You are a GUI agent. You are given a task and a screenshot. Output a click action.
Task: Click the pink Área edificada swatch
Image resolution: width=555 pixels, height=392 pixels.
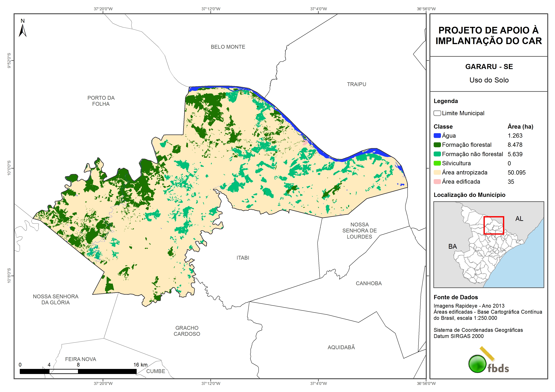[x=437, y=182]
